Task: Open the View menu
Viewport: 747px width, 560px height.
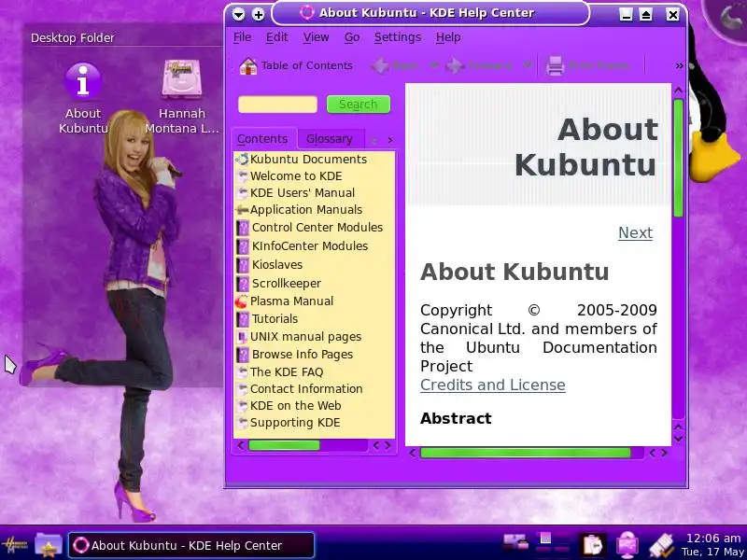Action: (x=316, y=37)
